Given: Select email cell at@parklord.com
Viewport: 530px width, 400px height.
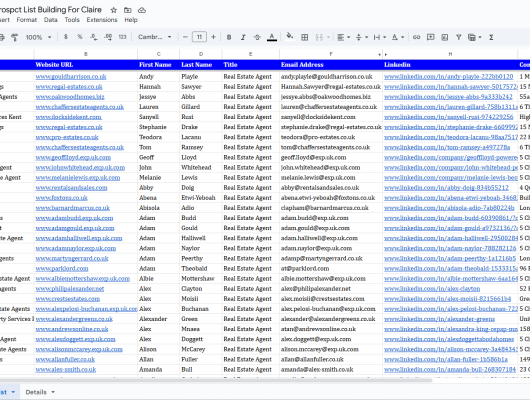Looking at the screenshot, I should [x=331, y=268].
